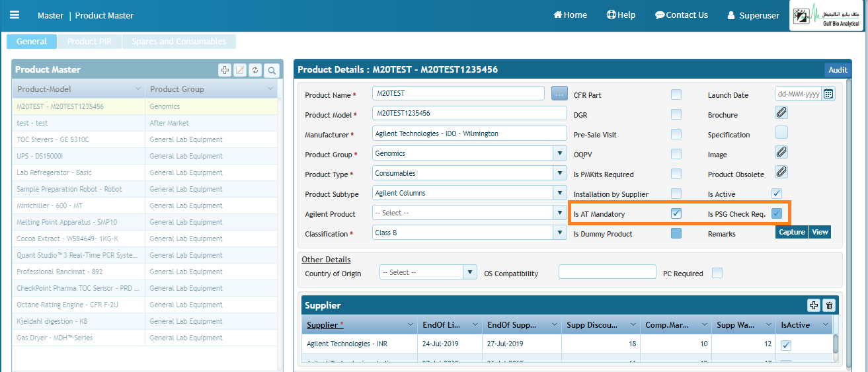
Task: Click the Audit button
Action: coord(838,69)
